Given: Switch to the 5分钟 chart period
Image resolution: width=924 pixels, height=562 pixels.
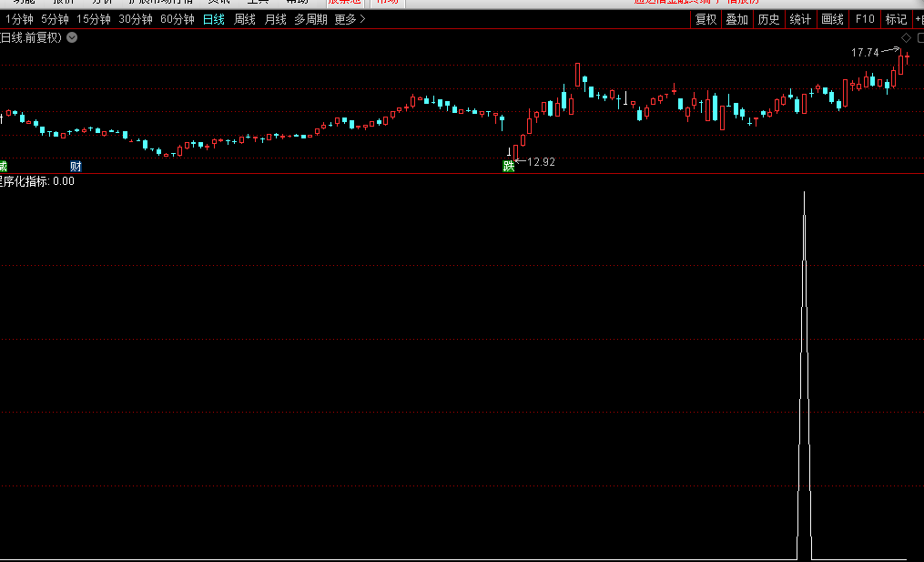Looking at the screenshot, I should point(55,19).
